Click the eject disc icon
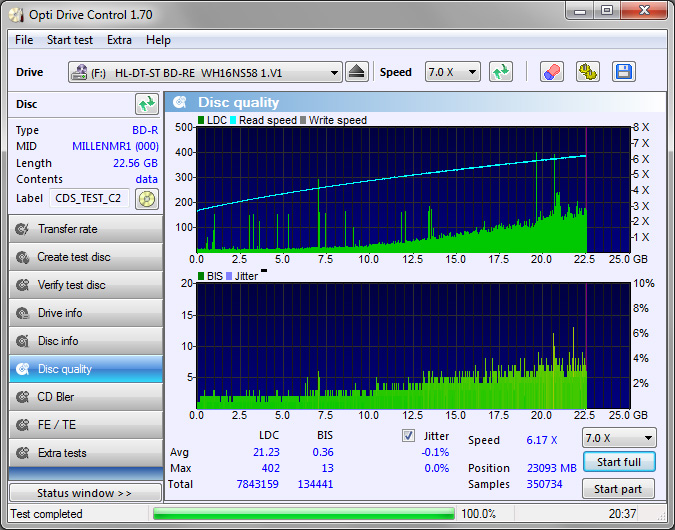 click(x=358, y=72)
